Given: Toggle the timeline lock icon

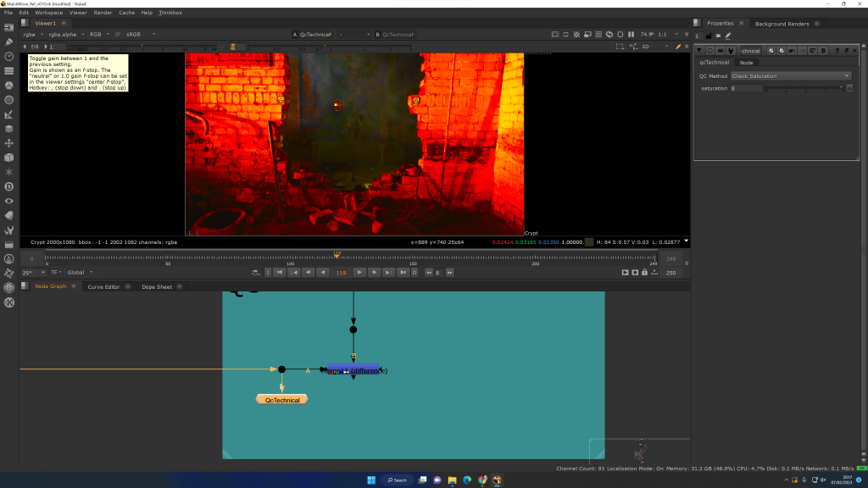Looking at the screenshot, I should 644,272.
